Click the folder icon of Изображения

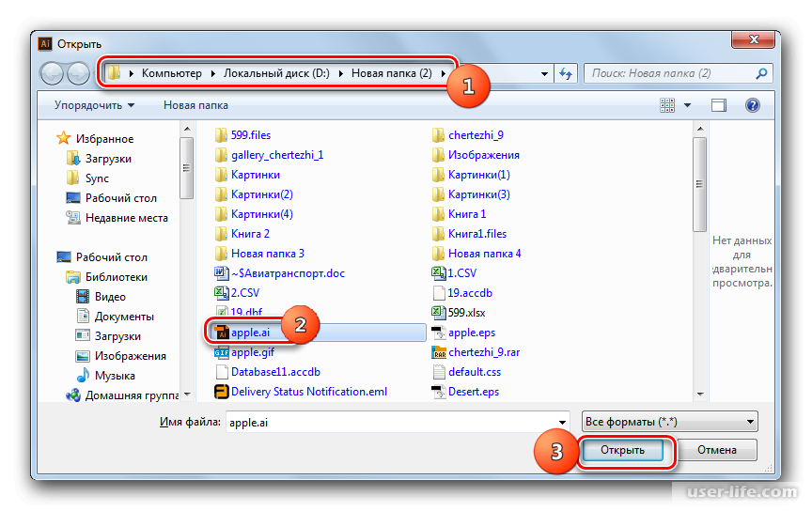click(438, 155)
